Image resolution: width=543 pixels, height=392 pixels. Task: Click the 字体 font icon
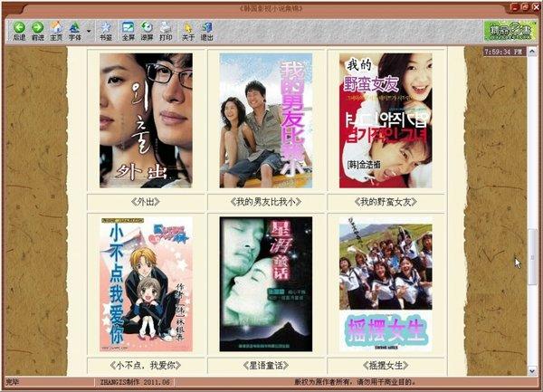75,31
